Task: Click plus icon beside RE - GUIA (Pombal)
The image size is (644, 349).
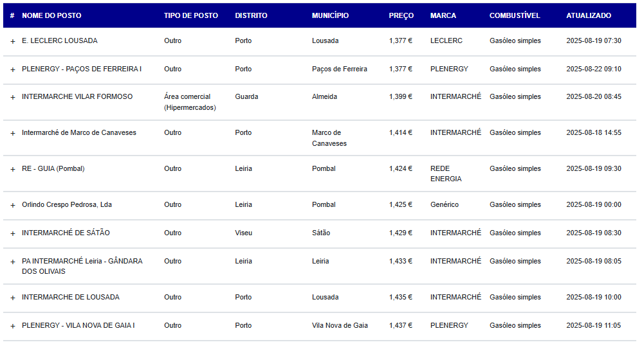Action: 12,169
